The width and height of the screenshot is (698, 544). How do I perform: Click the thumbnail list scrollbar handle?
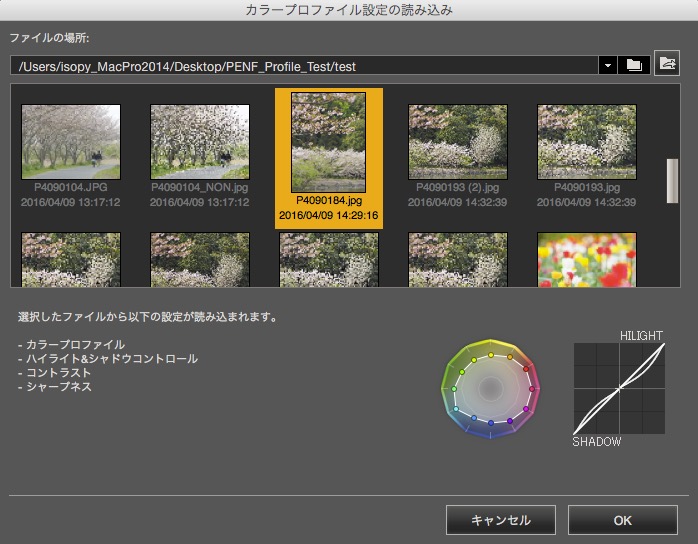(x=672, y=181)
